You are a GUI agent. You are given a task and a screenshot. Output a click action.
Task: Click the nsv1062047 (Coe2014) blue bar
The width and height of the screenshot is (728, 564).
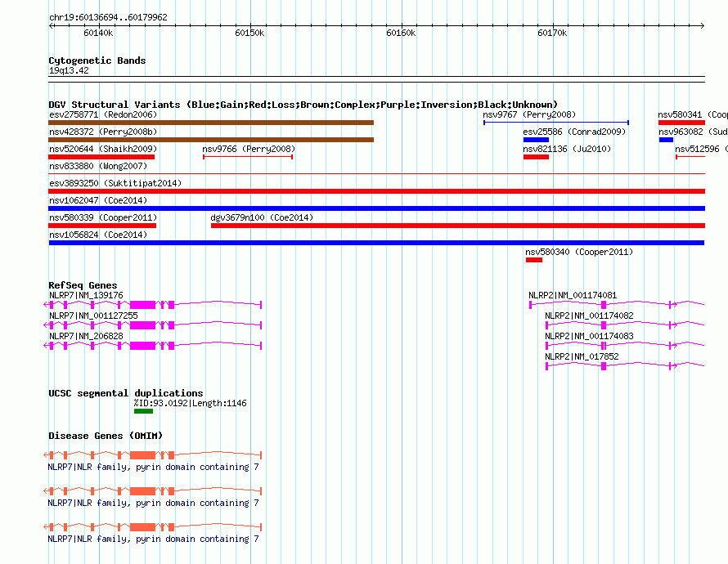[377, 208]
